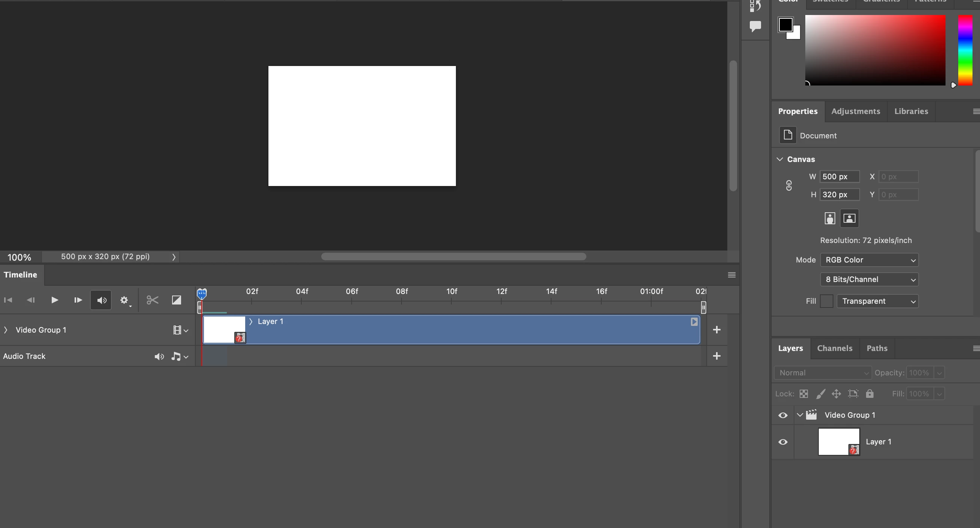Screen dimensions: 980x528
Task: Hide Layer 1 using eye icon
Action: [783, 442]
